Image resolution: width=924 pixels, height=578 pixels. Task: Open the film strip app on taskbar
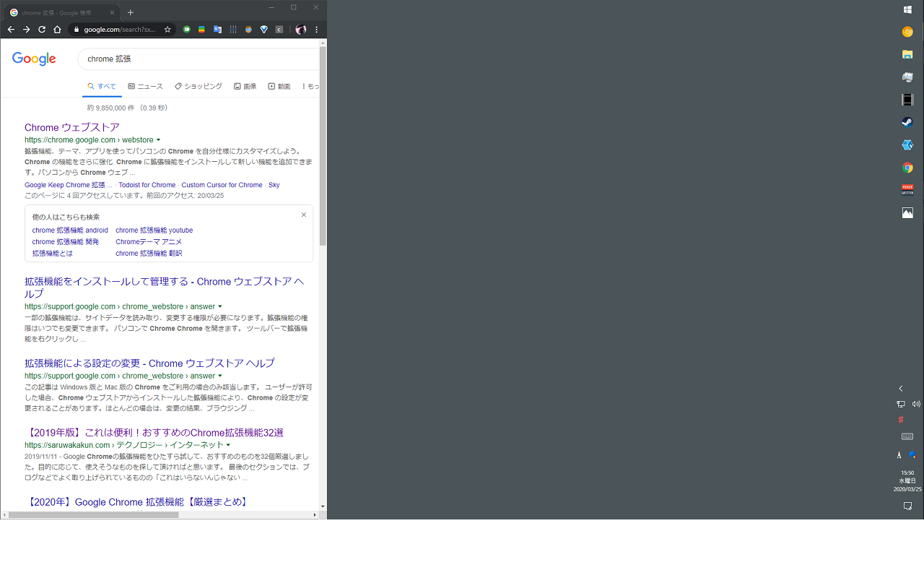click(x=907, y=100)
